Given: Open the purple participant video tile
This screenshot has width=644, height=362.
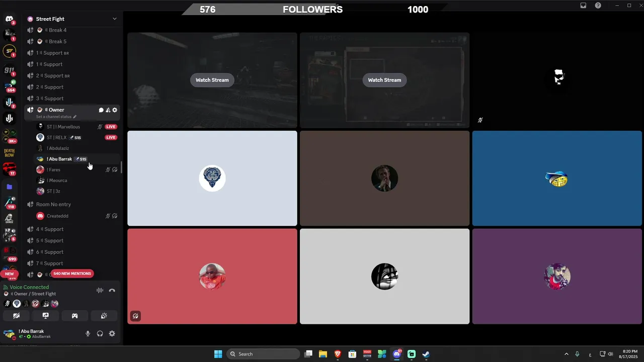Looking at the screenshot, I should pos(557,277).
